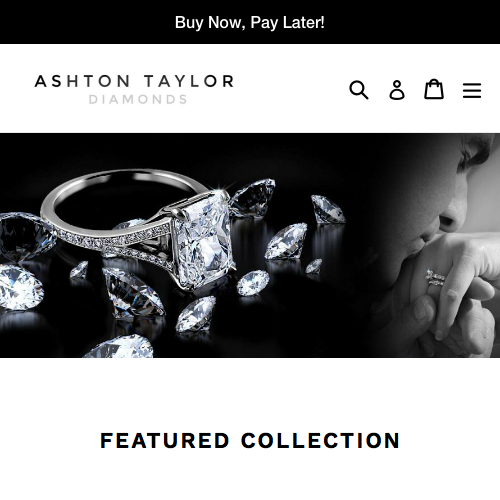This screenshot has width=500, height=500.
Task: Click the man kissing hand photo
Action: click(x=440, y=245)
